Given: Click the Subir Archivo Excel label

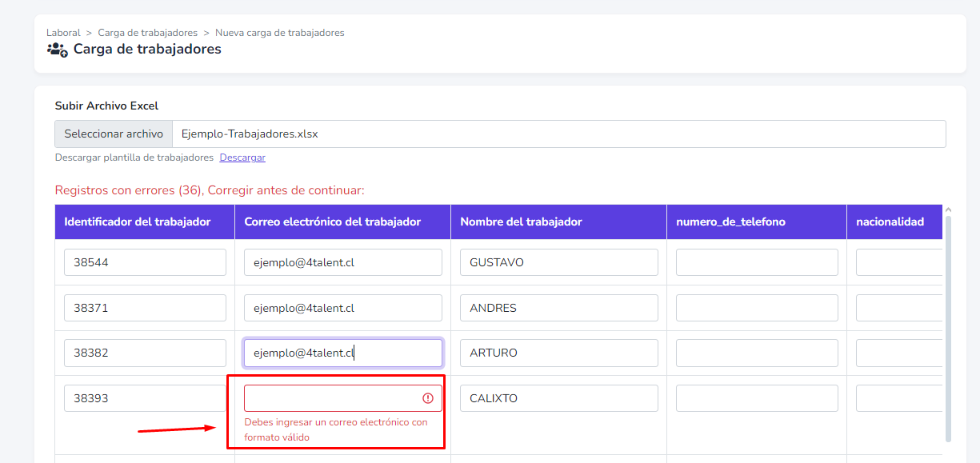Looking at the screenshot, I should pyautogui.click(x=106, y=106).
